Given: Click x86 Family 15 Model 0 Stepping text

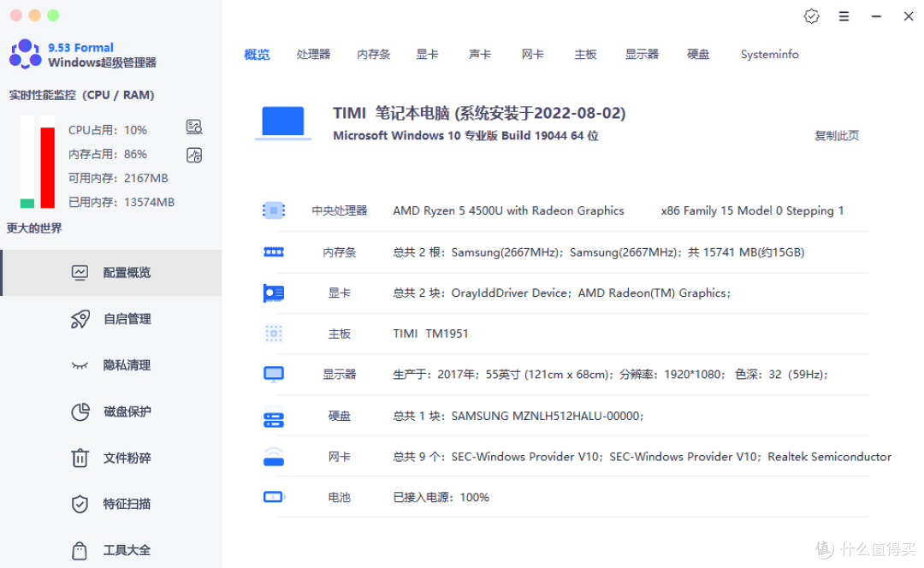Looking at the screenshot, I should 753,210.
